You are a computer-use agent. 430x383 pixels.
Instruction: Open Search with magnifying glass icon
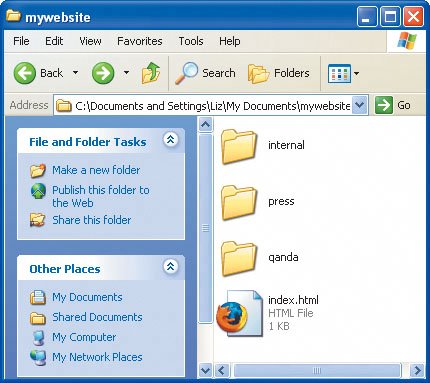coord(205,73)
